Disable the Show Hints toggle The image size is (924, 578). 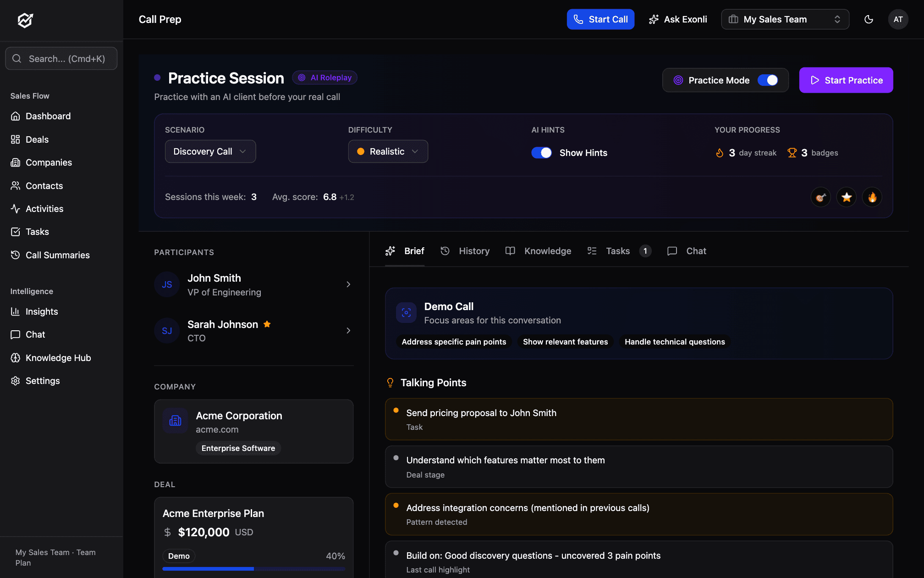(541, 153)
